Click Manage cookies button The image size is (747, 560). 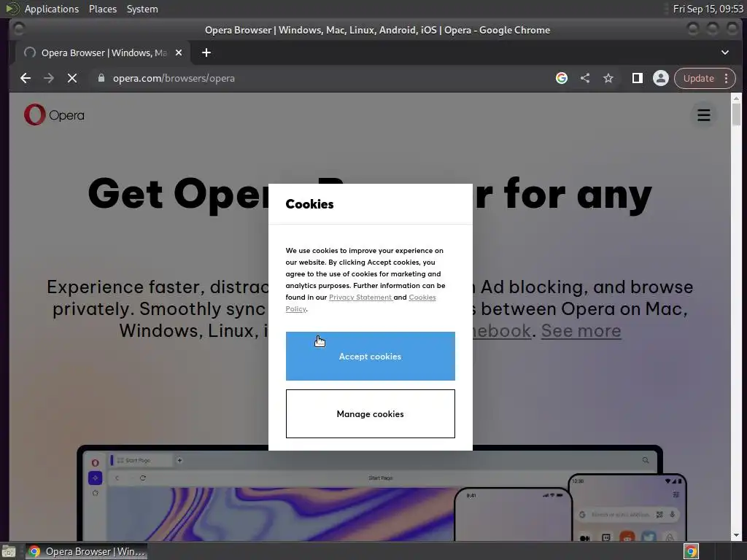(370, 414)
